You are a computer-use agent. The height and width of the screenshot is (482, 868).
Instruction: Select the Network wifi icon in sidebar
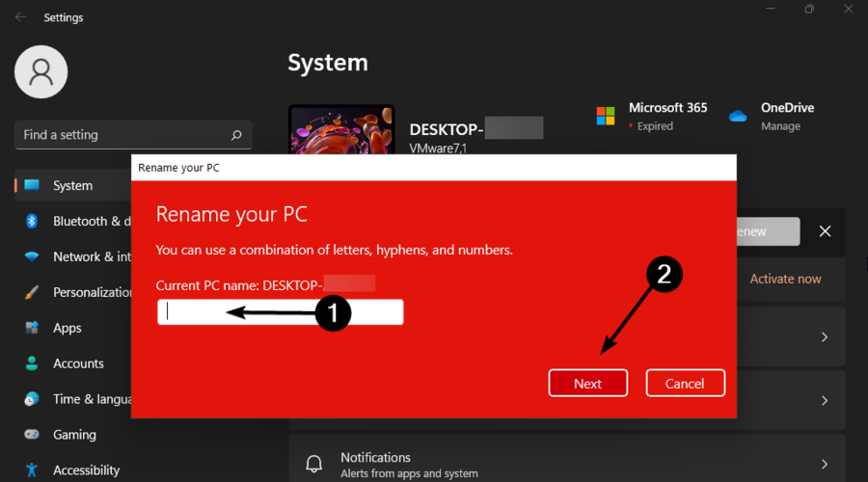click(x=32, y=256)
